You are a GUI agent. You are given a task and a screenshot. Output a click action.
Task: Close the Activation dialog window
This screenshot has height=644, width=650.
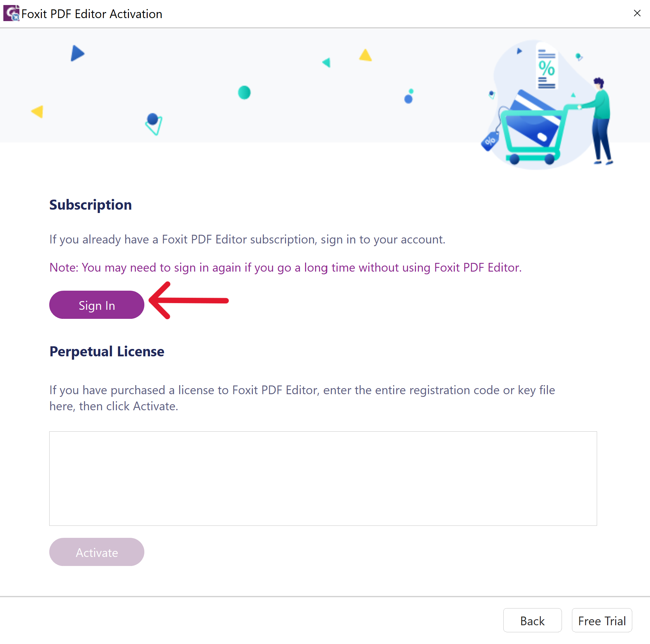click(637, 13)
